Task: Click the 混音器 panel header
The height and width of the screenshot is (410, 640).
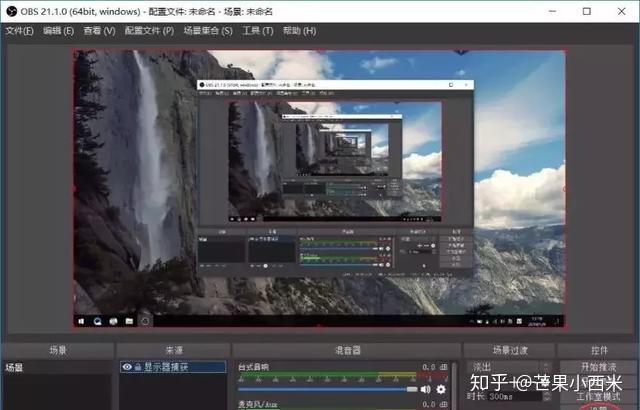Action: point(347,350)
